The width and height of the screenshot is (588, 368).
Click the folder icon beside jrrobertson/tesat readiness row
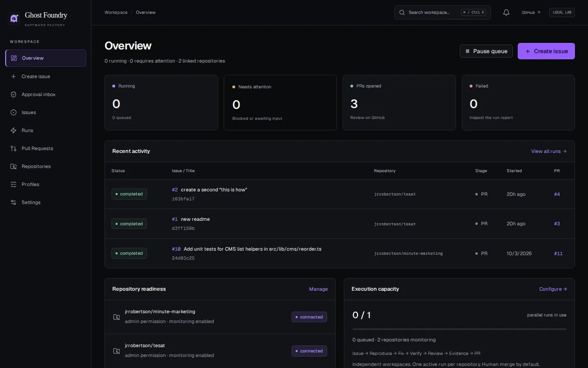click(x=116, y=351)
